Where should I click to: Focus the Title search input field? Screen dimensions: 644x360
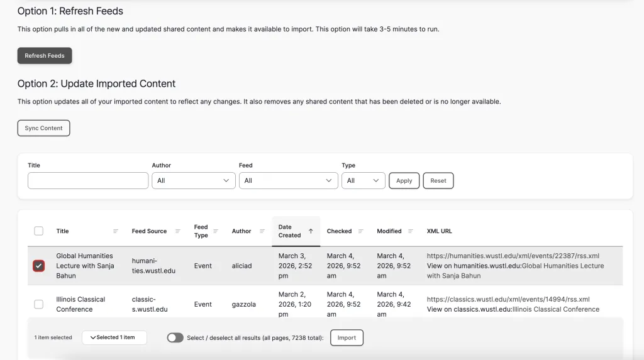(x=88, y=181)
